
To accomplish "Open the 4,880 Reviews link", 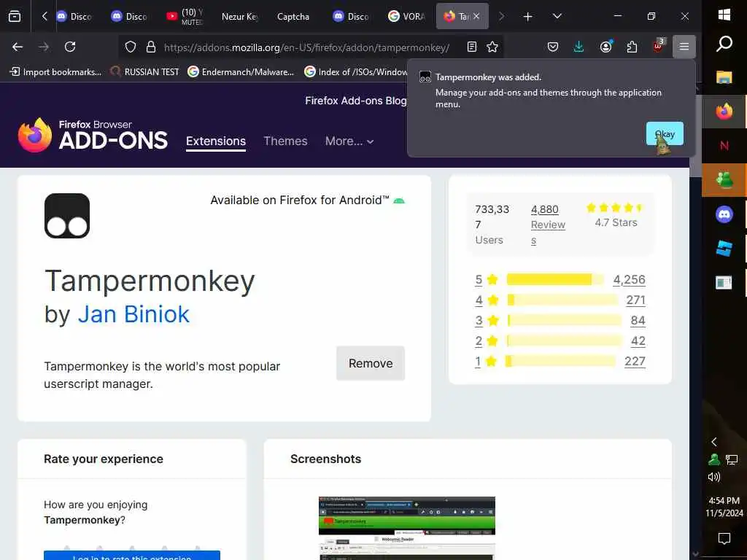I will click(x=548, y=225).
